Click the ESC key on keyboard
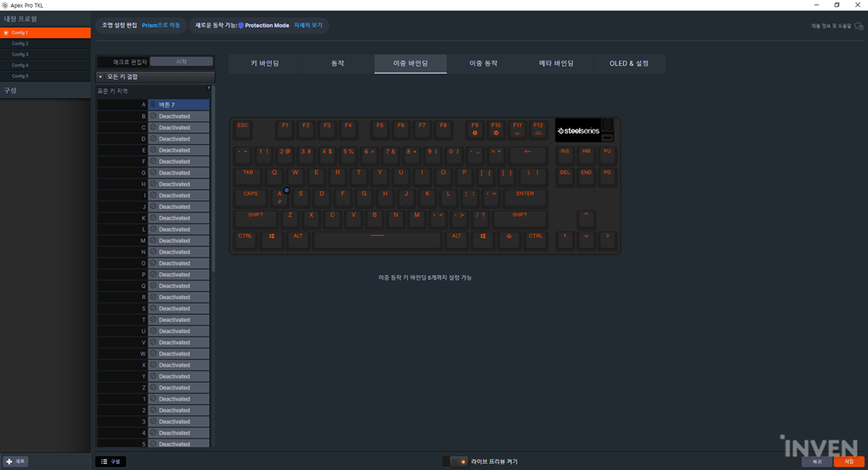 243,129
